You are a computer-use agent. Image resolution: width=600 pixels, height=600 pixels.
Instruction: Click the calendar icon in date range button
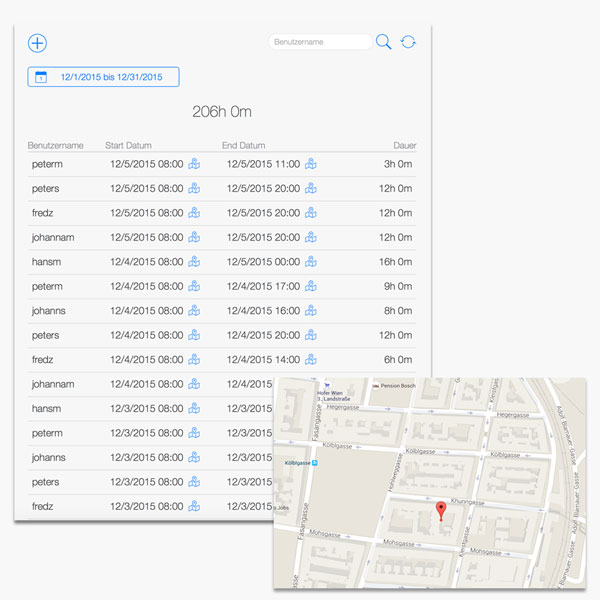pos(41,77)
